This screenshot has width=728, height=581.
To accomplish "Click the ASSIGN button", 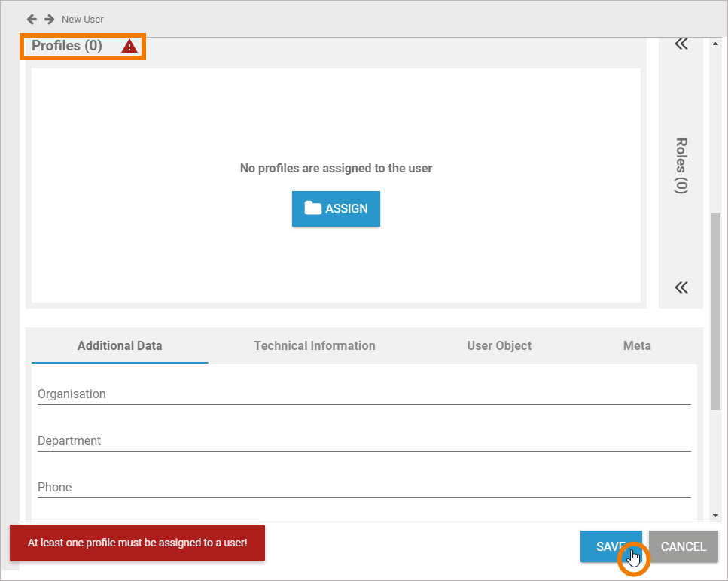I will (336, 208).
